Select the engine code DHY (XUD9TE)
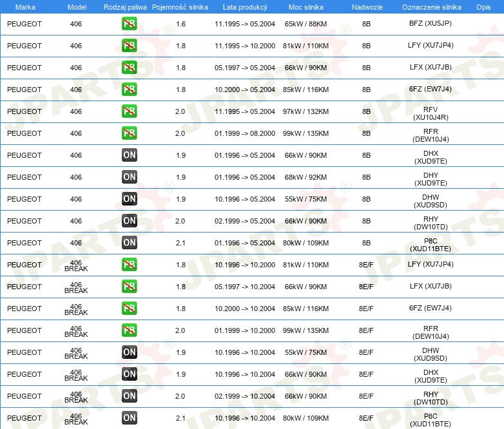This screenshot has width=504, height=429. pos(431,179)
